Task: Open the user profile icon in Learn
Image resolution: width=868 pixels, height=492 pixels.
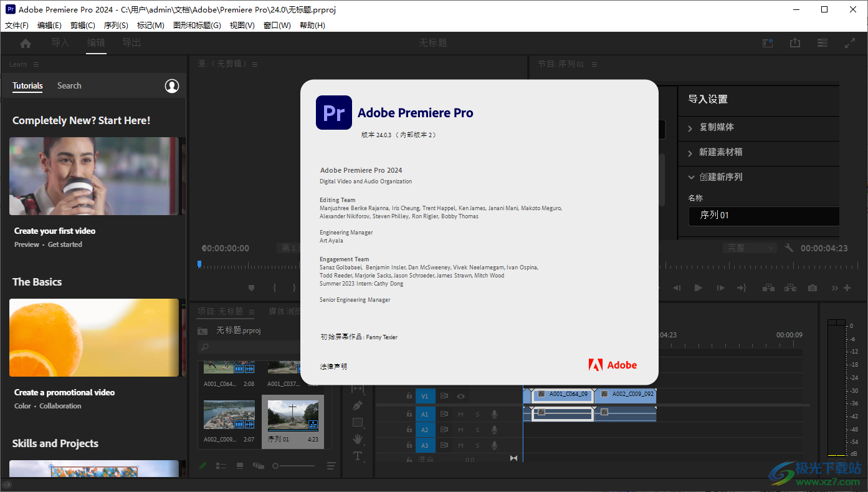Action: pyautogui.click(x=172, y=86)
